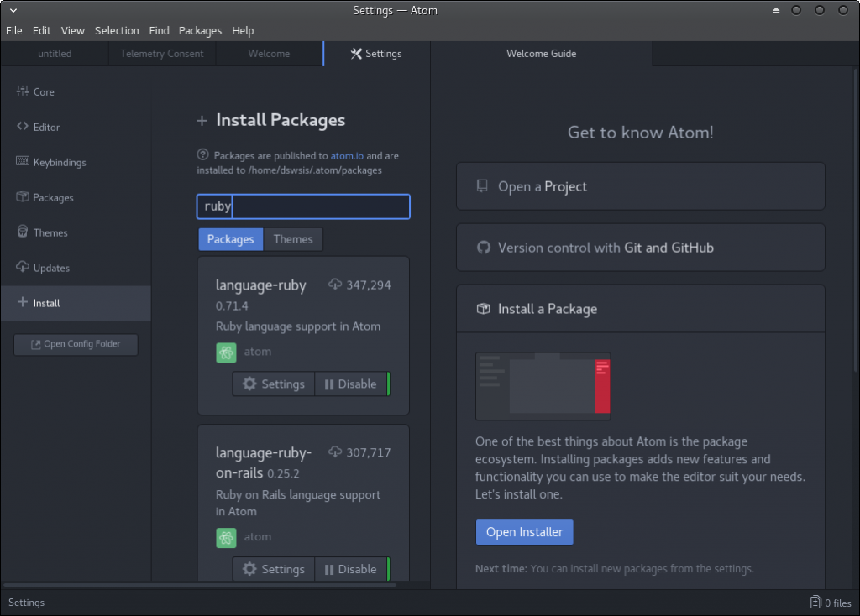Collapse the Install a Package section
Image resolution: width=860 pixels, height=616 pixels.
tap(640, 309)
